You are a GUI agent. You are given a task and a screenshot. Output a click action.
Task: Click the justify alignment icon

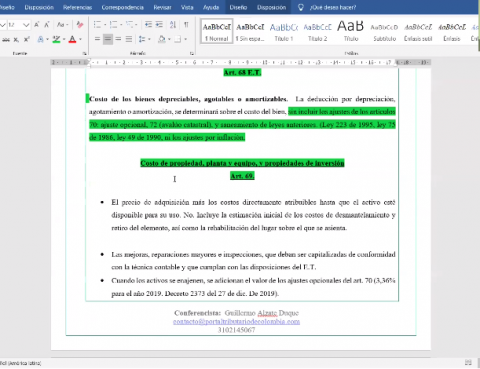129,39
